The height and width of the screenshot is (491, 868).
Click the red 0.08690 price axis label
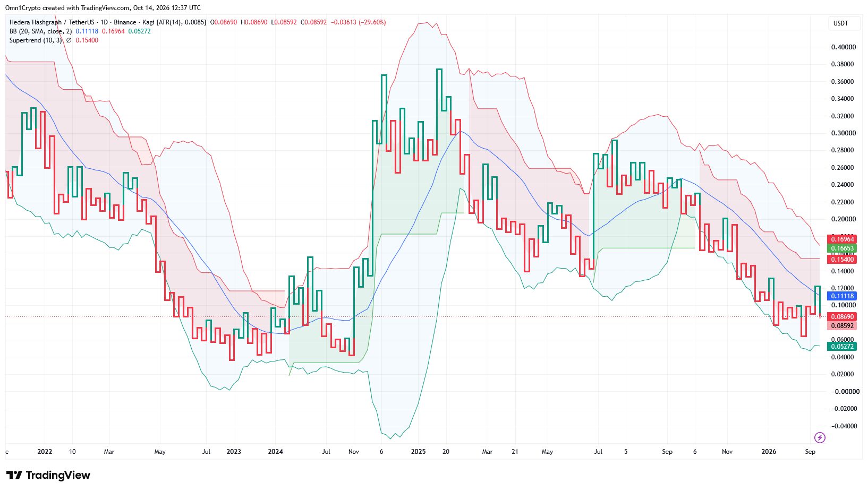click(x=842, y=317)
